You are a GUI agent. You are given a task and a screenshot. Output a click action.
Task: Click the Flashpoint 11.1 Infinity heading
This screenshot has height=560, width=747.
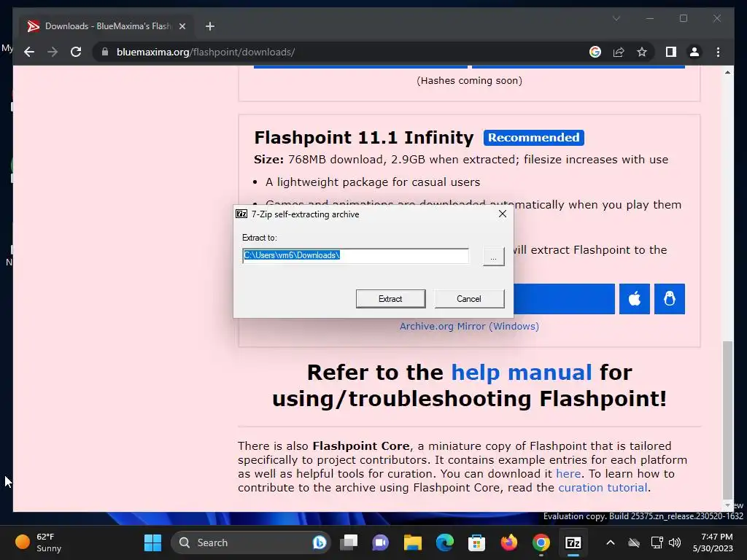tap(364, 138)
